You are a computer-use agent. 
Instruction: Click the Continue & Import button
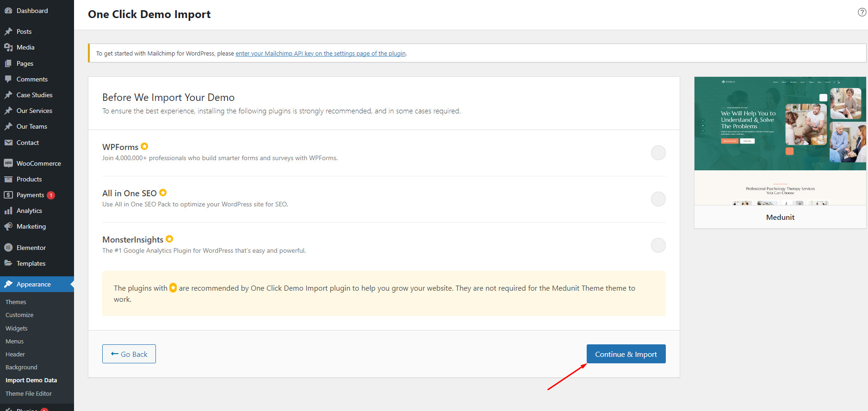626,354
